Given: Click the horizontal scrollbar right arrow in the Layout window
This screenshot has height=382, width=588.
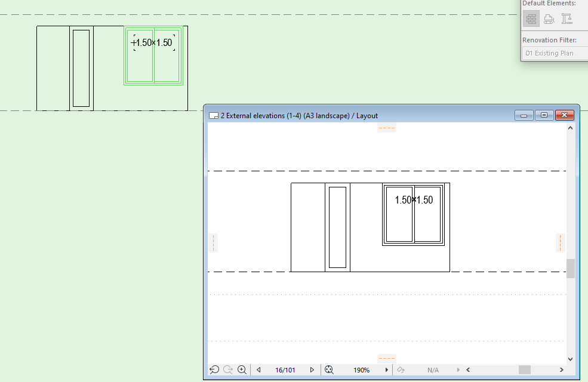Looking at the screenshot, I should pyautogui.click(x=561, y=370).
